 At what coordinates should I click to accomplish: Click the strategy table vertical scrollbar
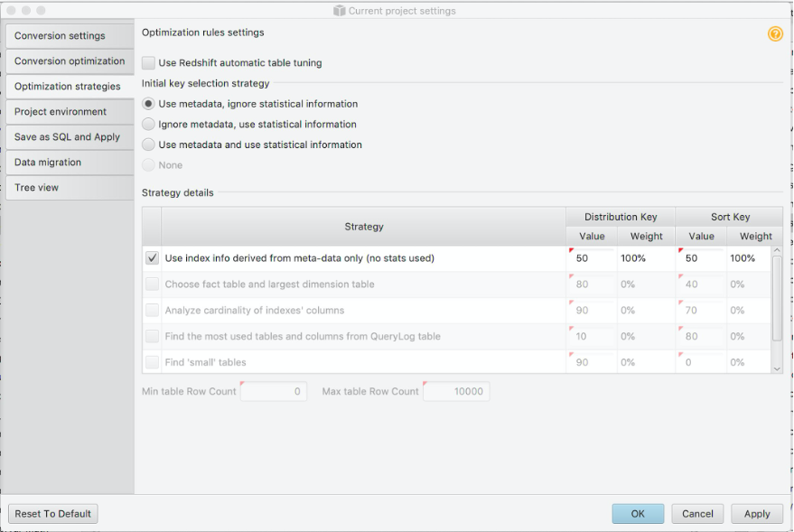(777, 299)
